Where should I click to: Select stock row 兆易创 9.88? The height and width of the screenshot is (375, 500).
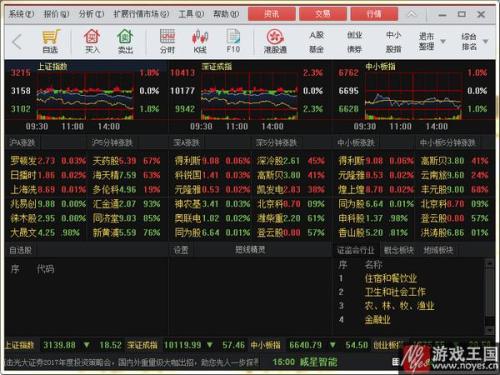point(48,204)
